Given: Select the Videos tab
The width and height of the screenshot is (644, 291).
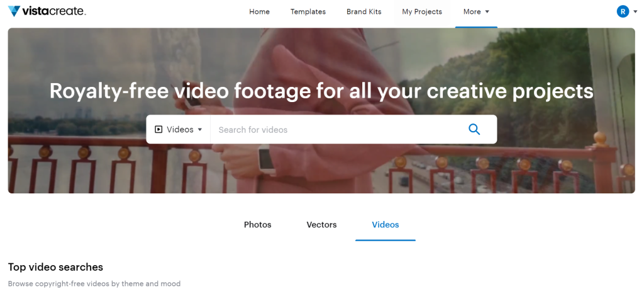Looking at the screenshot, I should click(386, 225).
